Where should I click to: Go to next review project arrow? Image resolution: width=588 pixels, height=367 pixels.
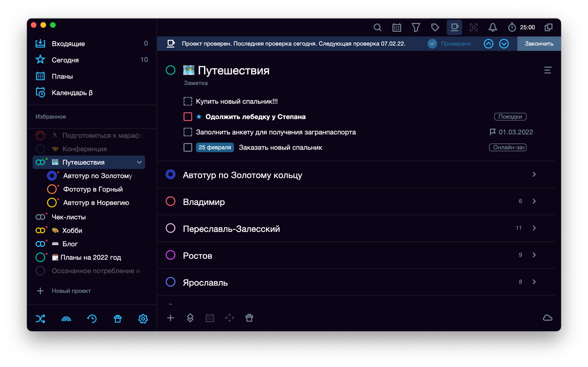(504, 44)
